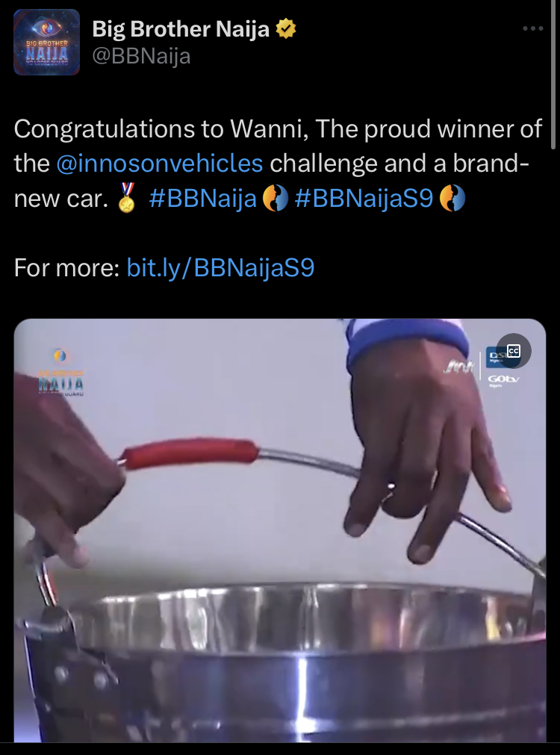Image resolution: width=560 pixels, height=755 pixels.
Task: Follow the bit.ly/BBNaijaS9 link
Action: [x=220, y=267]
